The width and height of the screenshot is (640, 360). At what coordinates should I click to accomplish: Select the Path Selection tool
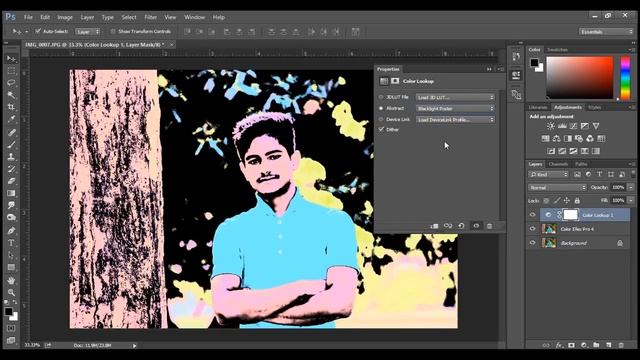tap(11, 256)
